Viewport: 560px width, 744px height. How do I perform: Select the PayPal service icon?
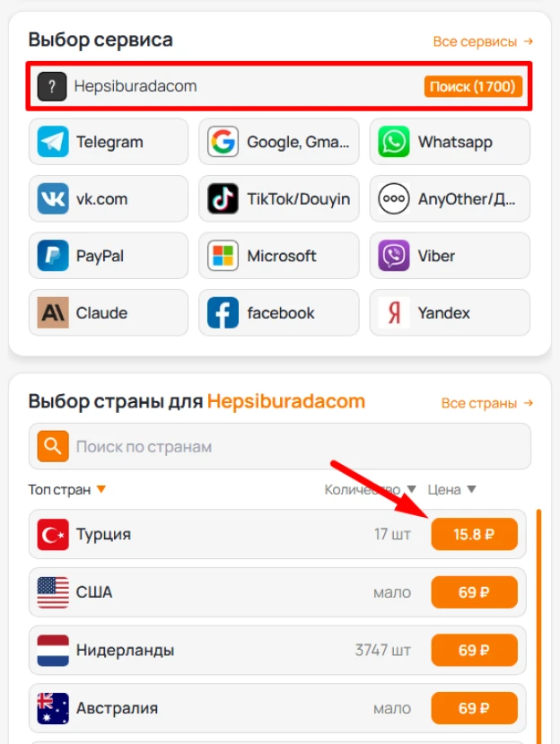pyautogui.click(x=53, y=255)
